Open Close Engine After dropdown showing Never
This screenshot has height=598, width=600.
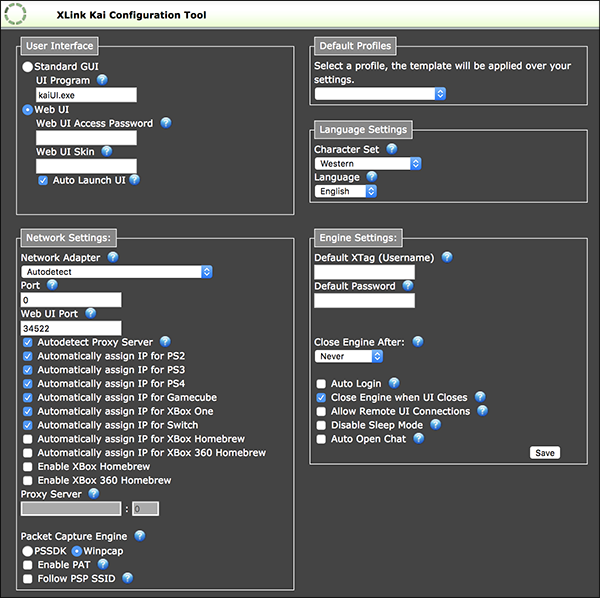[349, 356]
